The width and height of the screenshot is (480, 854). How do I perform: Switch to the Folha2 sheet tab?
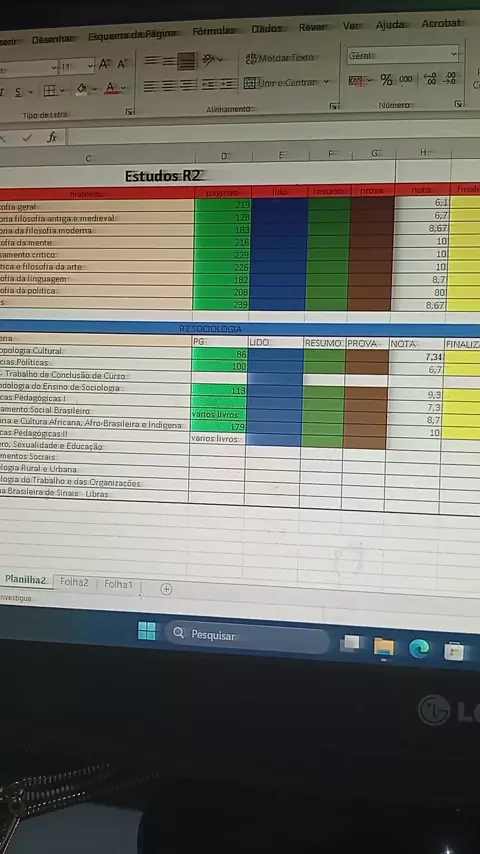click(74, 582)
